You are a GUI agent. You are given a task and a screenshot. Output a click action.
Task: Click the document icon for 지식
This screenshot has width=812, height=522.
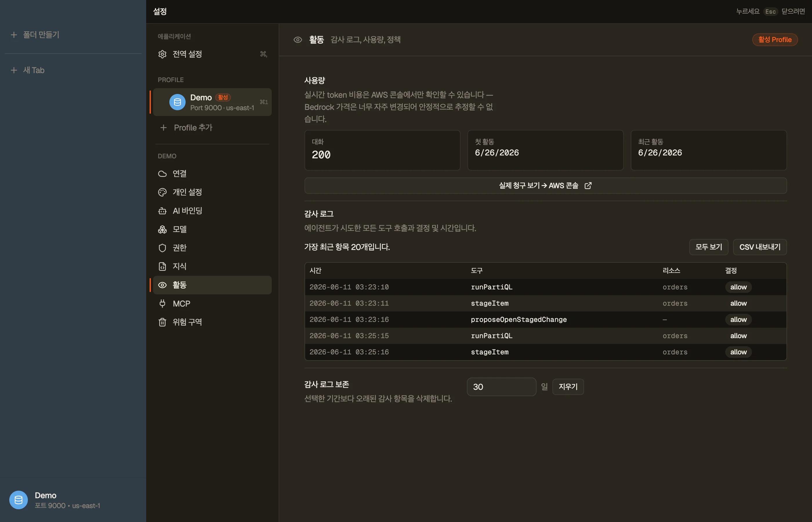[162, 267]
